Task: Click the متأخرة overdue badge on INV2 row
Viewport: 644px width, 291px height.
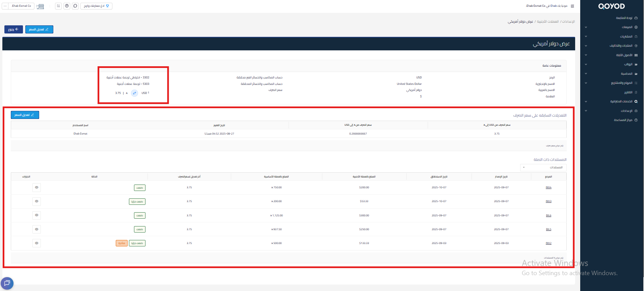Action: (122, 243)
